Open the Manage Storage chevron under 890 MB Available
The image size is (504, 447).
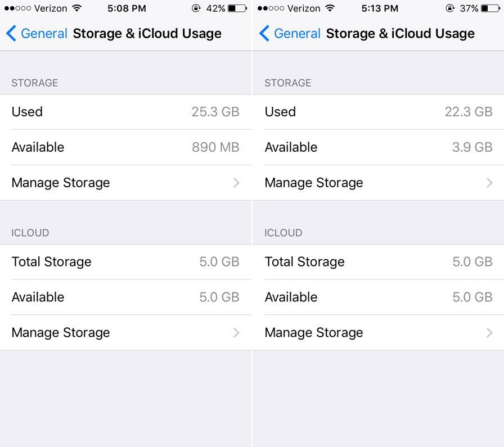[x=236, y=183]
